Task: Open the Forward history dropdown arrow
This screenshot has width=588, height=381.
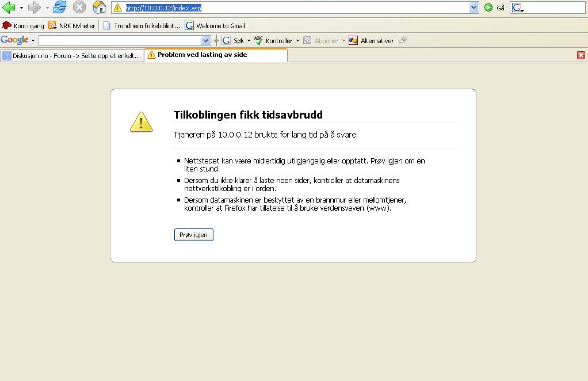Action: coord(47,7)
